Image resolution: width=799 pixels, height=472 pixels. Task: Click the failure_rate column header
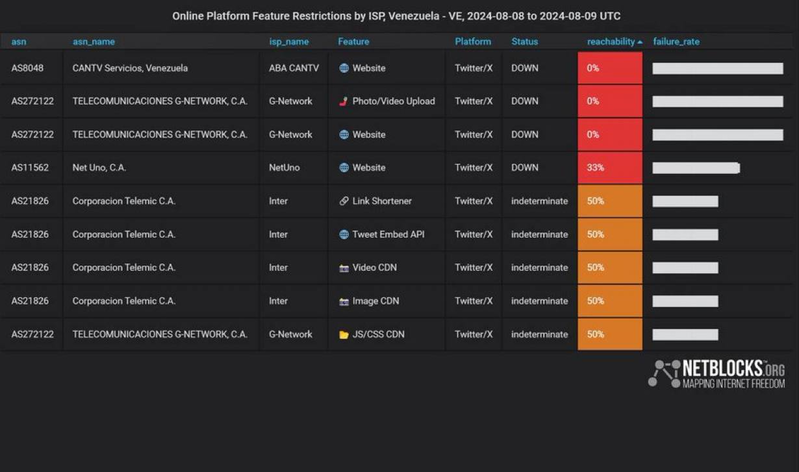click(x=678, y=42)
